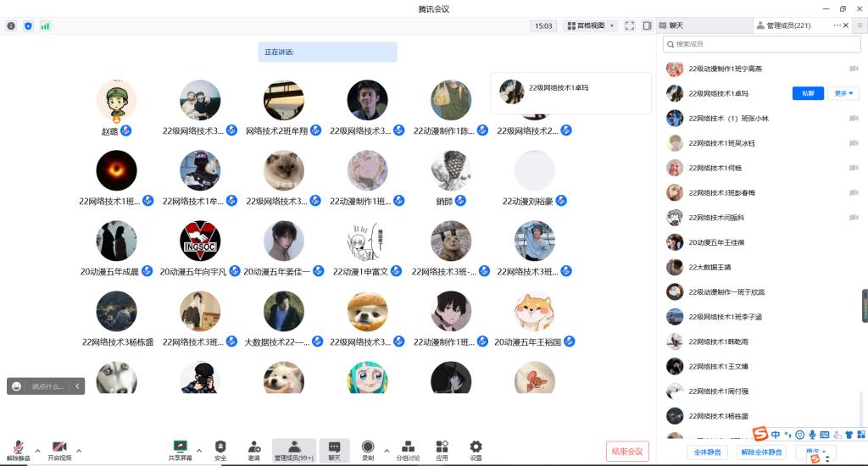The width and height of the screenshot is (868, 466).
Task: Expand the arrow beside 开启视频
Action: point(79,450)
